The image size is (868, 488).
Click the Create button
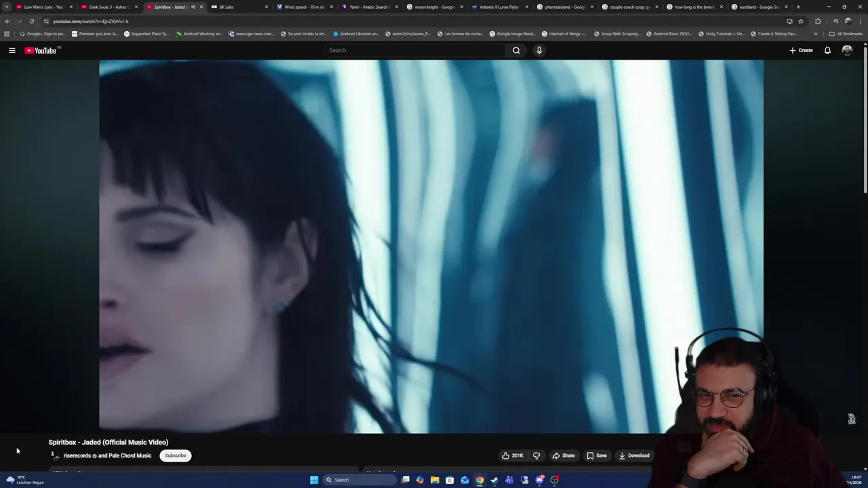coord(801,50)
